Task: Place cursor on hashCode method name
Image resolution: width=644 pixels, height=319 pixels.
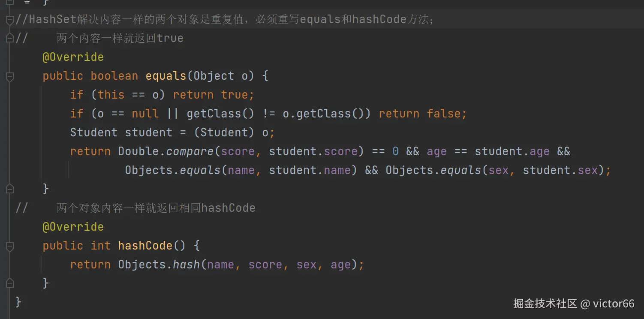Action: click(145, 246)
